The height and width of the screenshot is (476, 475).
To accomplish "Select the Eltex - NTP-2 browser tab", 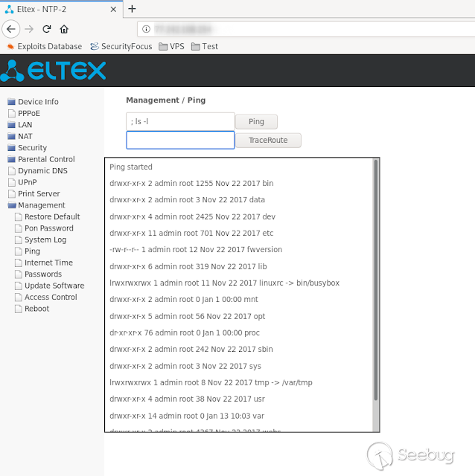I will (x=61, y=10).
